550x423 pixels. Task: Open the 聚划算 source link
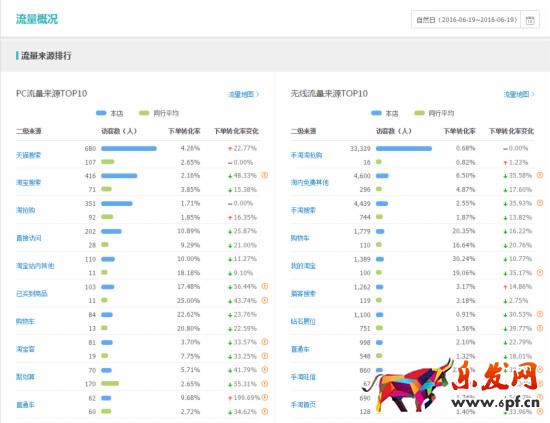pyautogui.click(x=25, y=377)
